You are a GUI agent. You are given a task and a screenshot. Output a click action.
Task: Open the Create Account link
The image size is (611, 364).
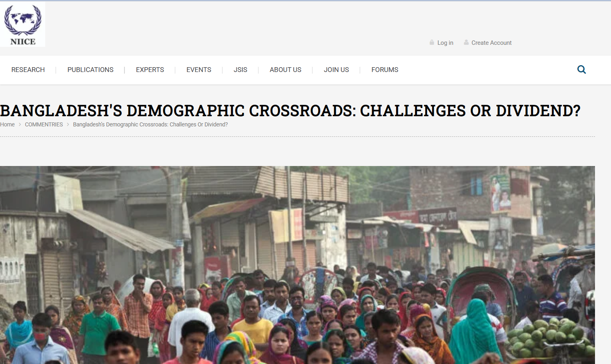[491, 43]
